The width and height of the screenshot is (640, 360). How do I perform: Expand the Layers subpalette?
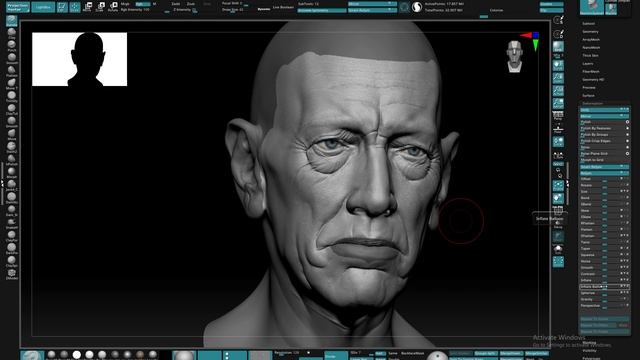pyautogui.click(x=588, y=64)
